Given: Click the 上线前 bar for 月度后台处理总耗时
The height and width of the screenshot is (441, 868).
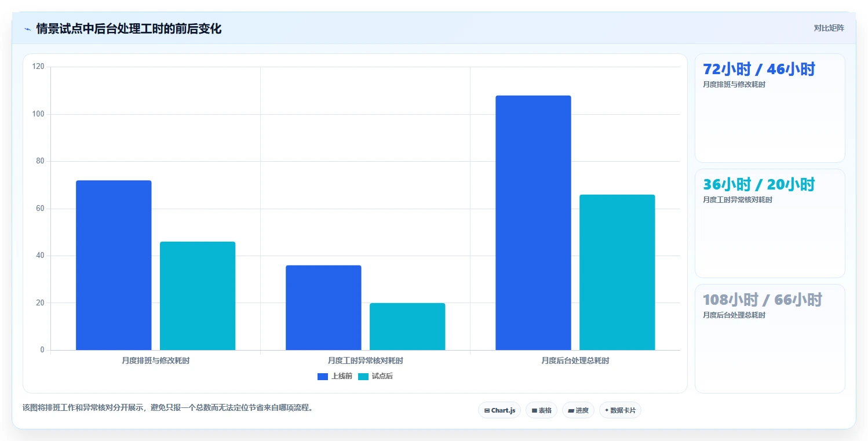Looking at the screenshot, I should tap(533, 223).
